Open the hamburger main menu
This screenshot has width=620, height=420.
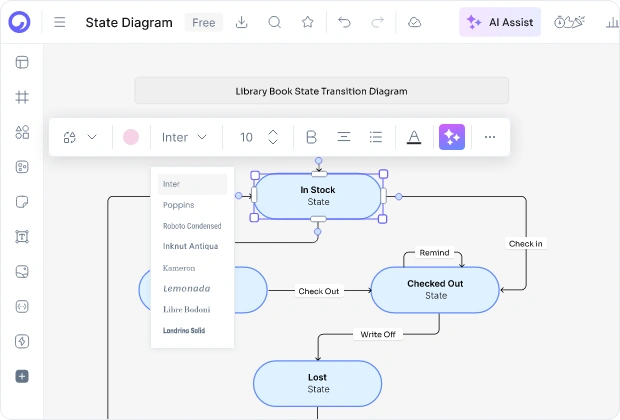click(x=60, y=22)
